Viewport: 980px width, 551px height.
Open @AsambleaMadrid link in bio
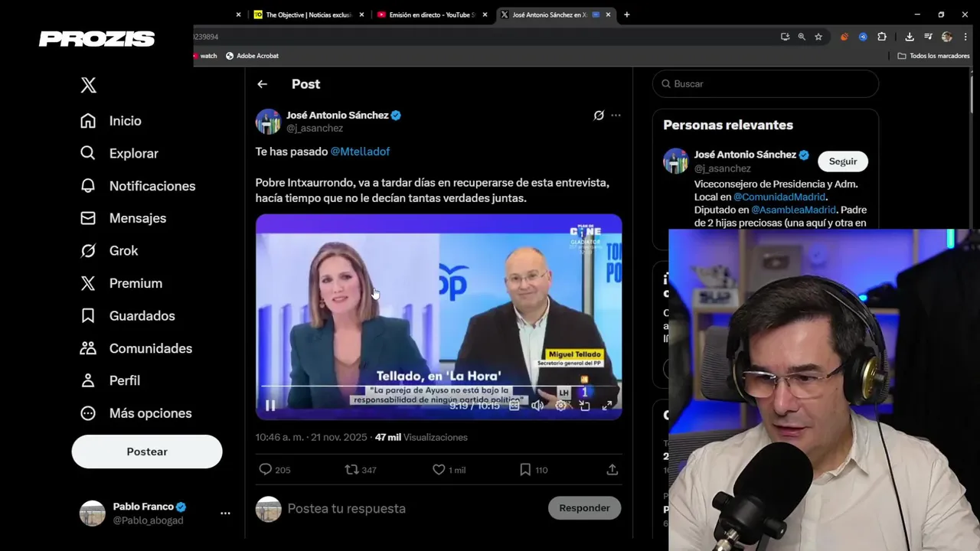[793, 210]
